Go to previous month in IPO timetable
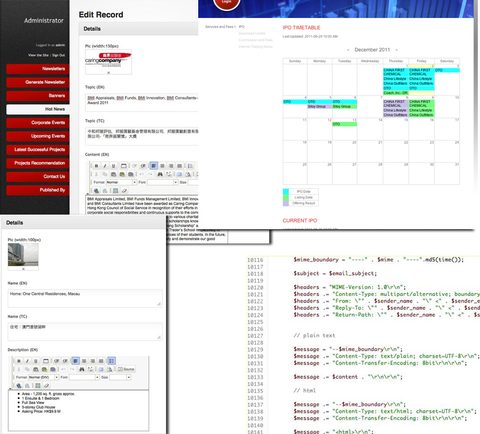Screen dimensions: 480x434 (348, 50)
